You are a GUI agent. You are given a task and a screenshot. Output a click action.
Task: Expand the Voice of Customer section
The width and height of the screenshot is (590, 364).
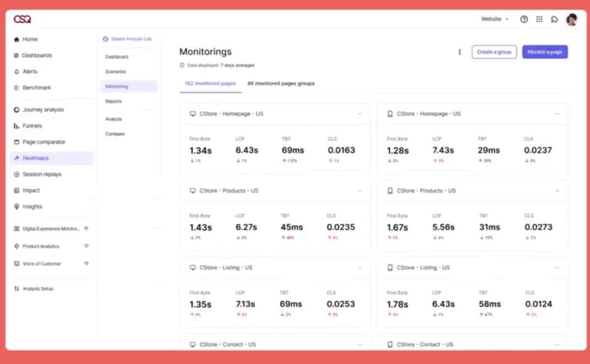point(86,263)
